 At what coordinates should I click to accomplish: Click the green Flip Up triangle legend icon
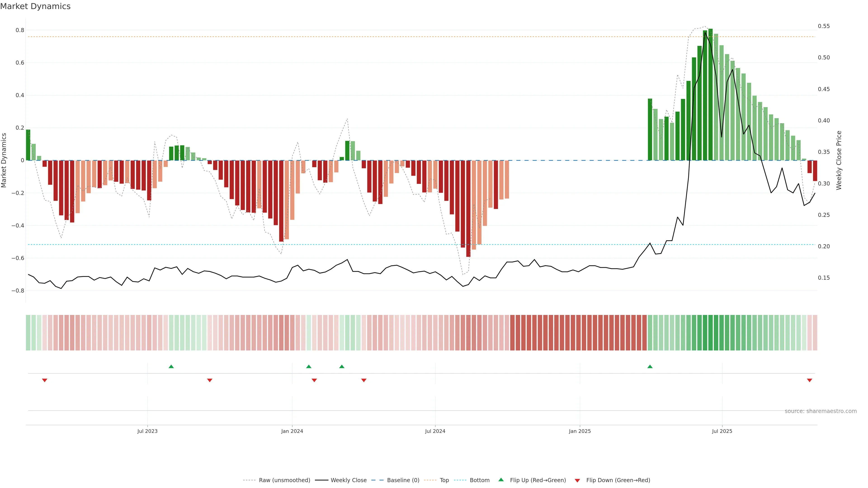501,480
